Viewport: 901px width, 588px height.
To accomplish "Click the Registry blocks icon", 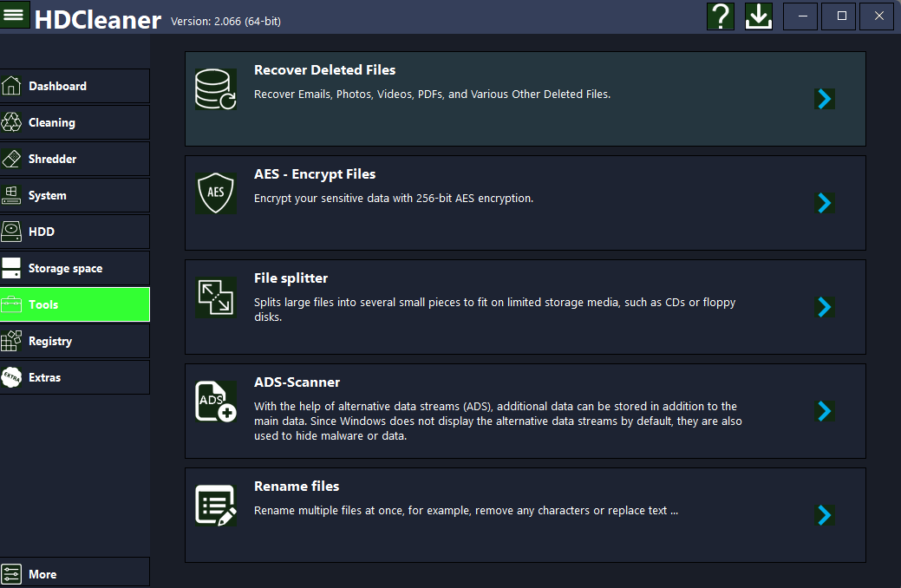I will tap(11, 341).
